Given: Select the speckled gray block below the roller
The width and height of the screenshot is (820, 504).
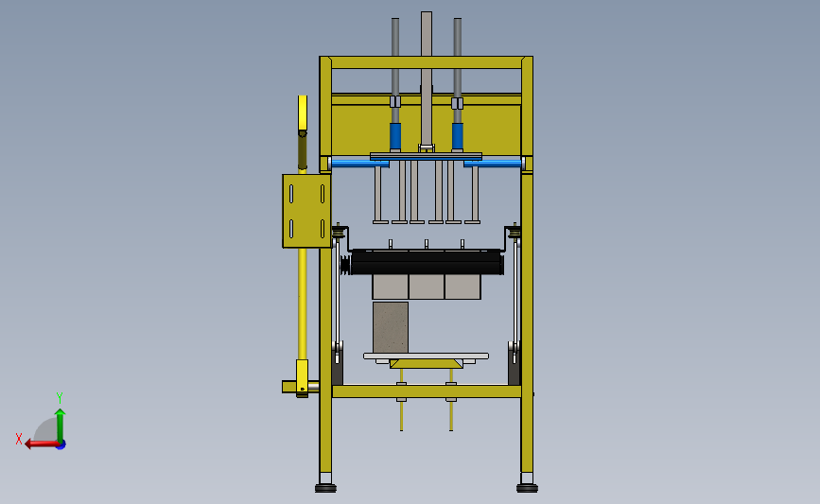Looking at the screenshot, I should pos(391,327).
